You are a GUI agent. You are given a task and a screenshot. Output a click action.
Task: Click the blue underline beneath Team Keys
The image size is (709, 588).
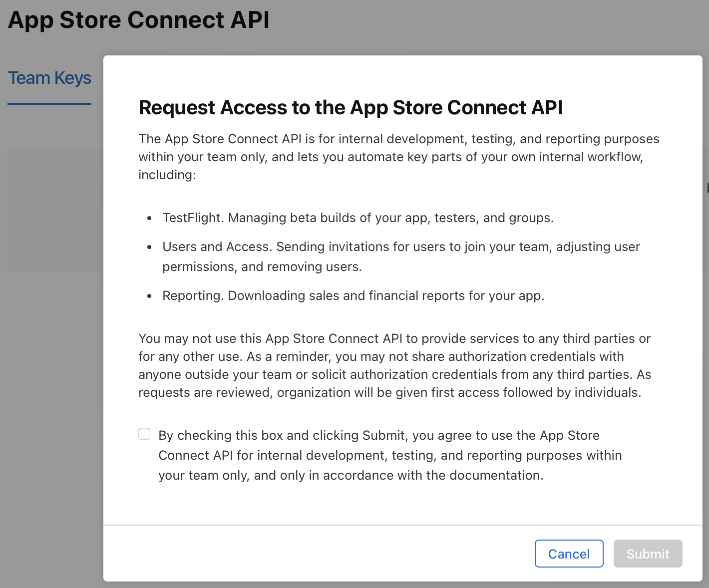49,104
